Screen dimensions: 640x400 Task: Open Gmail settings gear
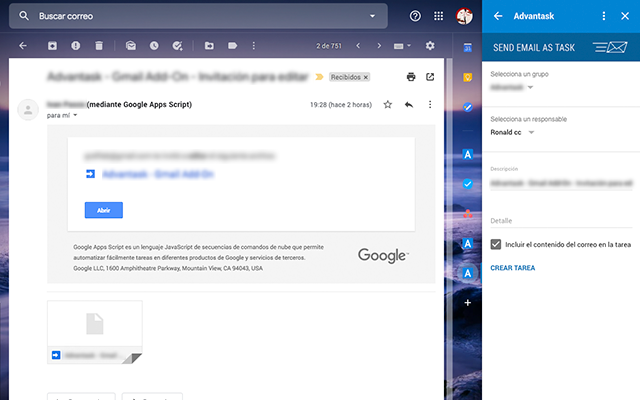[x=430, y=46]
